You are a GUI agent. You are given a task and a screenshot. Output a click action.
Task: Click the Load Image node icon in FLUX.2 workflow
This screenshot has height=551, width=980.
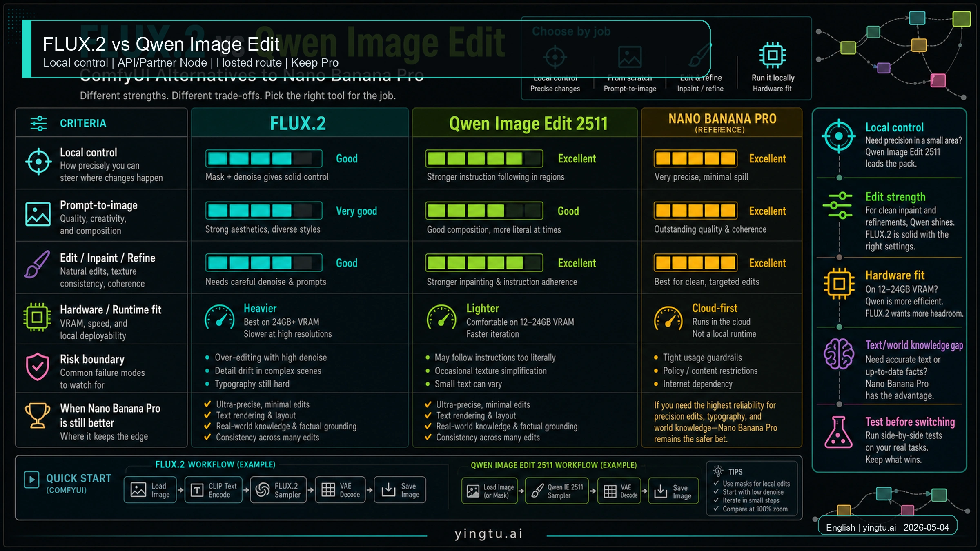138,489
